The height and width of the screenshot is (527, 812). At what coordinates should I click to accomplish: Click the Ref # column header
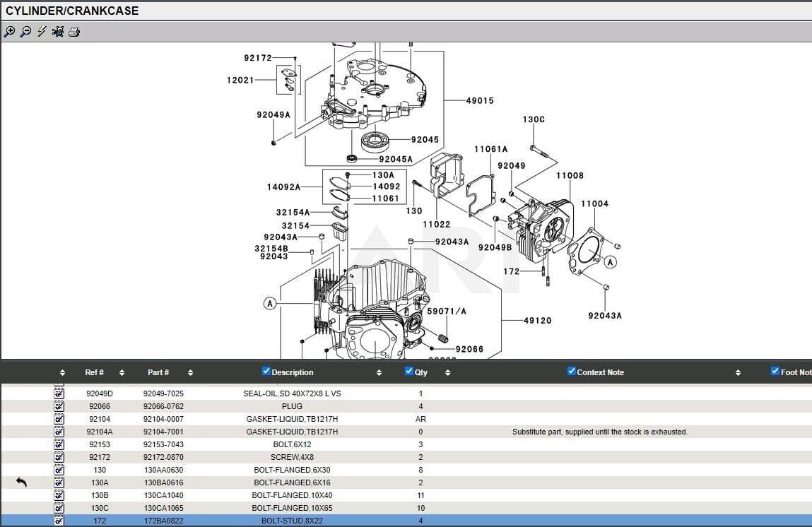pos(94,372)
